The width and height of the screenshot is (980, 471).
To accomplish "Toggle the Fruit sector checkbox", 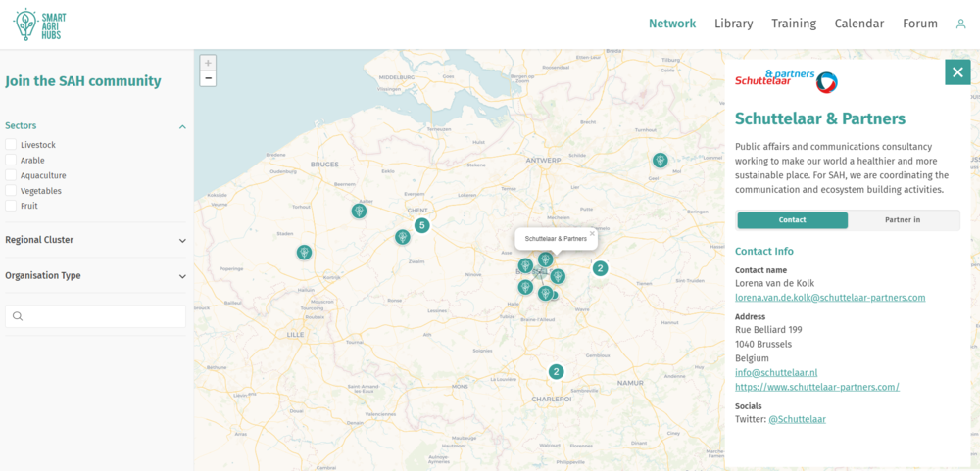I will coord(11,206).
